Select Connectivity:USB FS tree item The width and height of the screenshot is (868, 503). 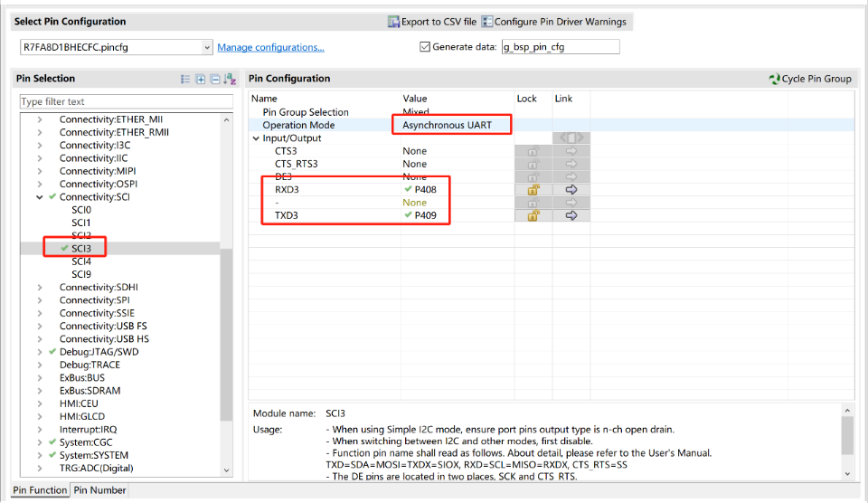(x=103, y=326)
